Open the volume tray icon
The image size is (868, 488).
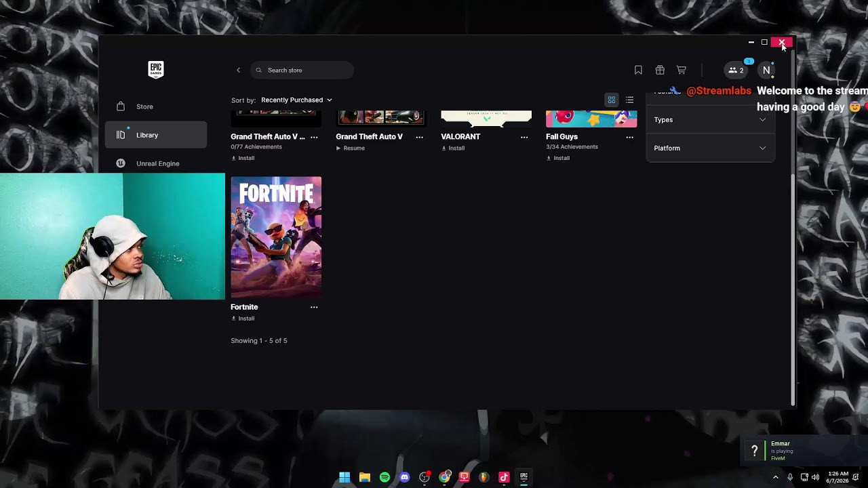click(x=815, y=477)
